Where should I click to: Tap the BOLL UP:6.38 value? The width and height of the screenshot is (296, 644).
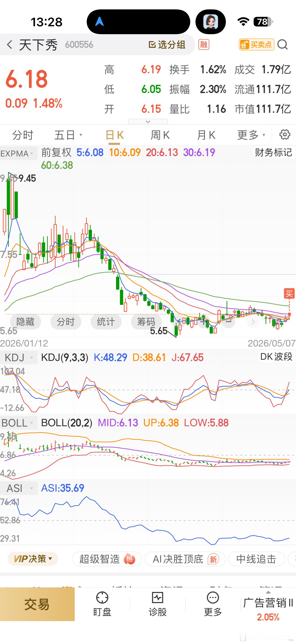click(x=161, y=423)
